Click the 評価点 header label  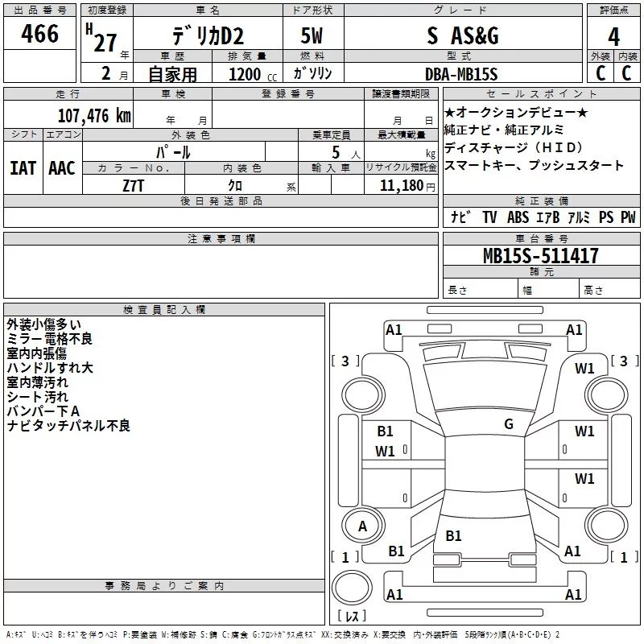click(x=613, y=10)
